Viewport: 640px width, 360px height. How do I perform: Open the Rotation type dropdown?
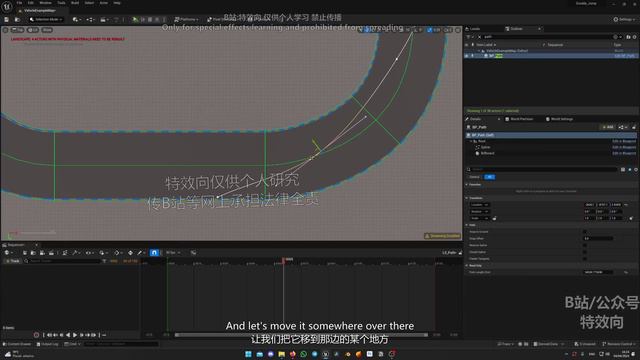480,211
